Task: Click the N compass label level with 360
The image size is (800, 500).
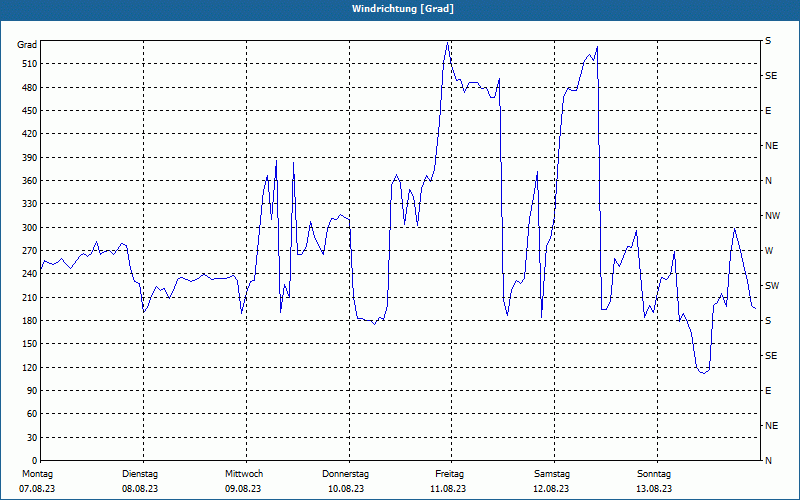Action: (768, 181)
